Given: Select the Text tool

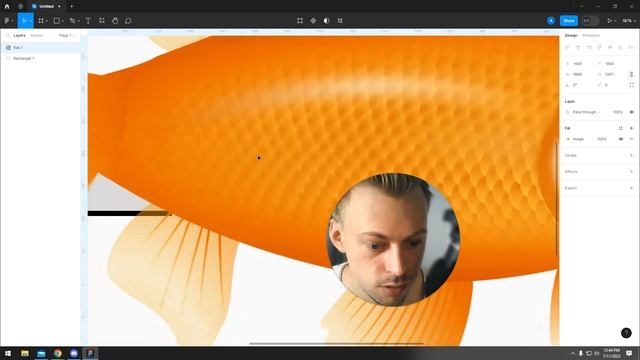Looking at the screenshot, I should [x=88, y=20].
